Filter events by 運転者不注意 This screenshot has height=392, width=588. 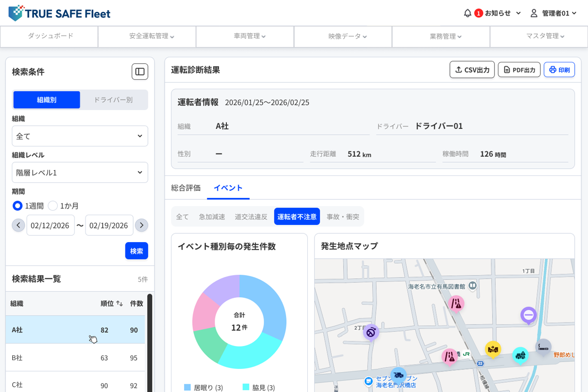pos(297,217)
